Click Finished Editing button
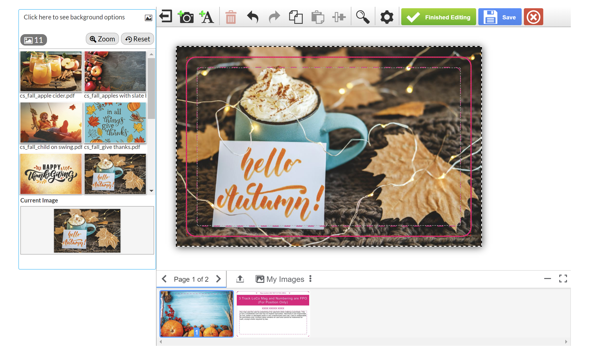Image resolution: width=598 pixels, height=364 pixels. click(438, 17)
